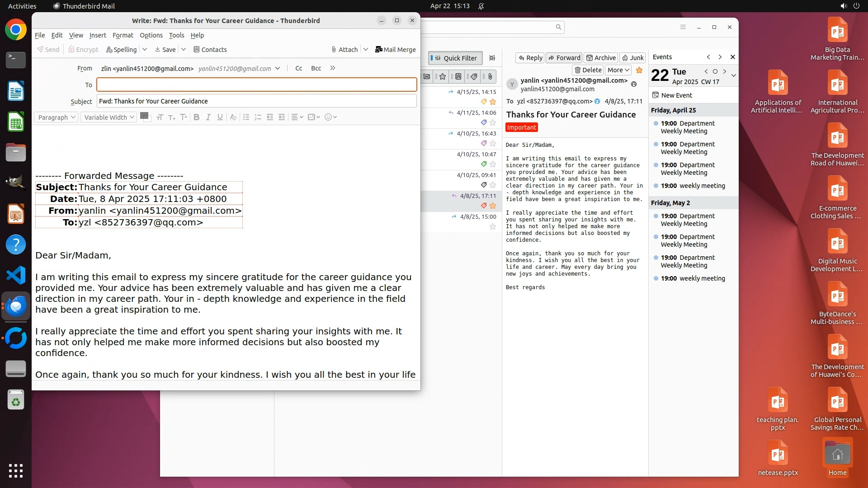This screenshot has width=868, height=488.
Task: Toggle underline text formatting
Action: 220,117
